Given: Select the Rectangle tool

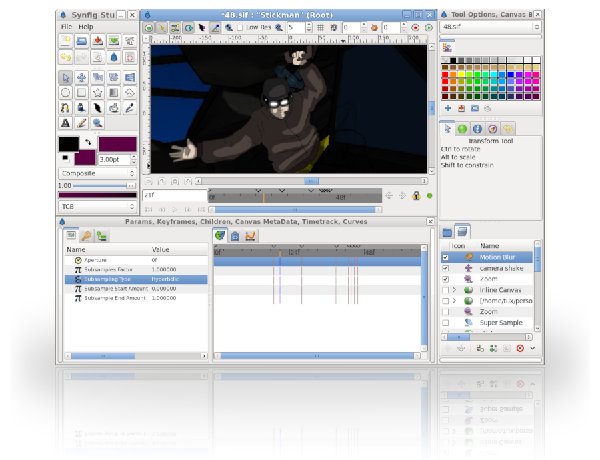Looking at the screenshot, I should 82,92.
